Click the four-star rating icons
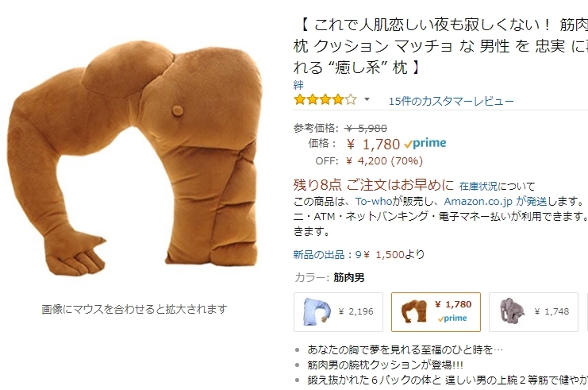This screenshot has height=390, width=588. click(325, 100)
